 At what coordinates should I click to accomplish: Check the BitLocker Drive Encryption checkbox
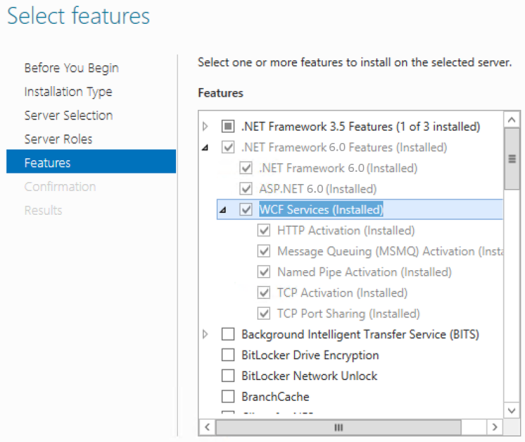(228, 355)
